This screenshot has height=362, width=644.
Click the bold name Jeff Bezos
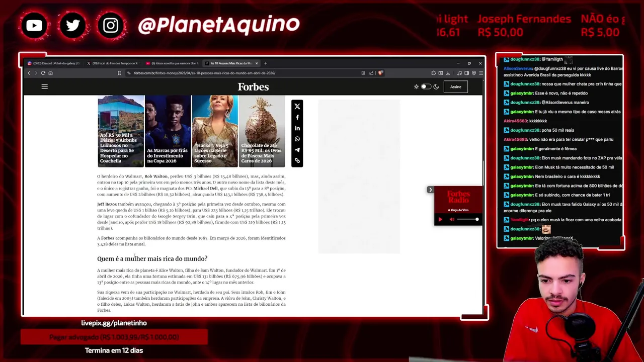[107, 204]
